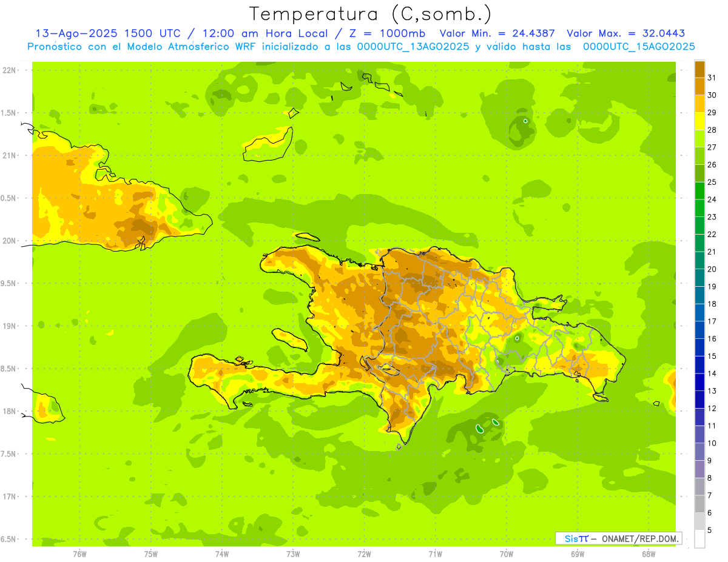Click the legend value 26
728x562 pixels.
pyautogui.click(x=712, y=165)
